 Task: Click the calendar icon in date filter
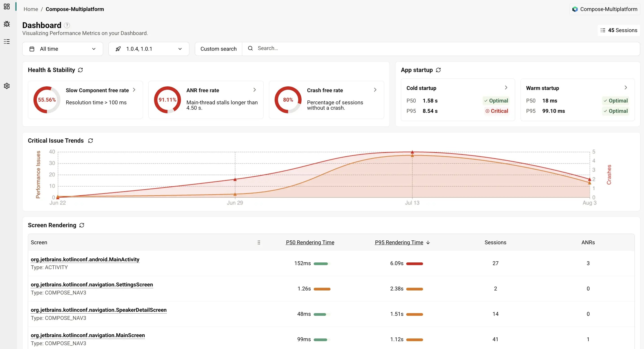click(32, 49)
